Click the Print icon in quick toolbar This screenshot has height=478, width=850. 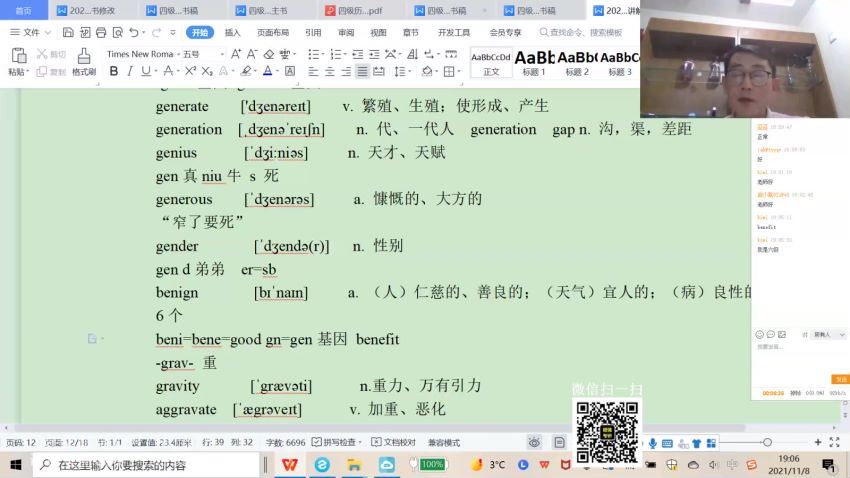(x=101, y=33)
